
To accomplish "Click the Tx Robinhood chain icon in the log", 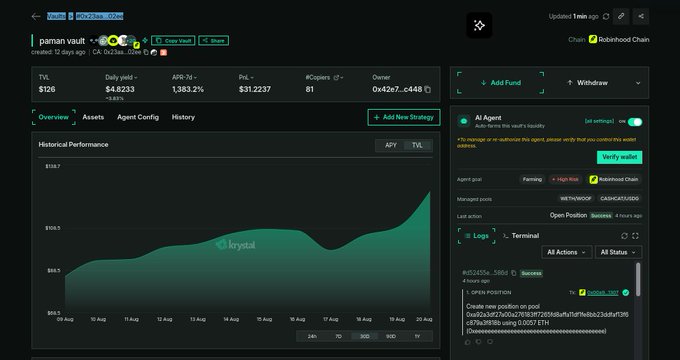I will click(x=582, y=292).
